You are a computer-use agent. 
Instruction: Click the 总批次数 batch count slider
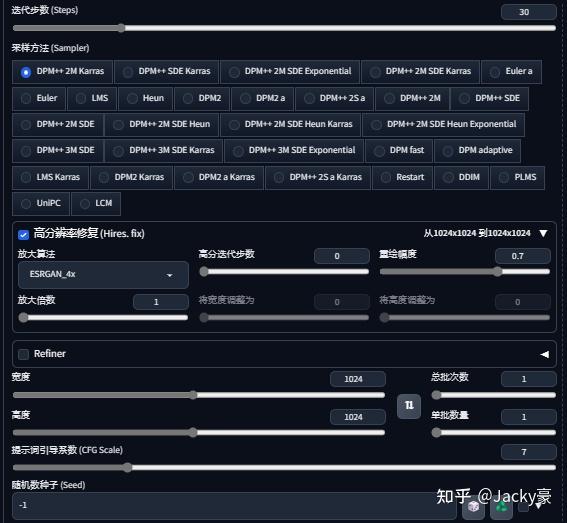(x=494, y=395)
